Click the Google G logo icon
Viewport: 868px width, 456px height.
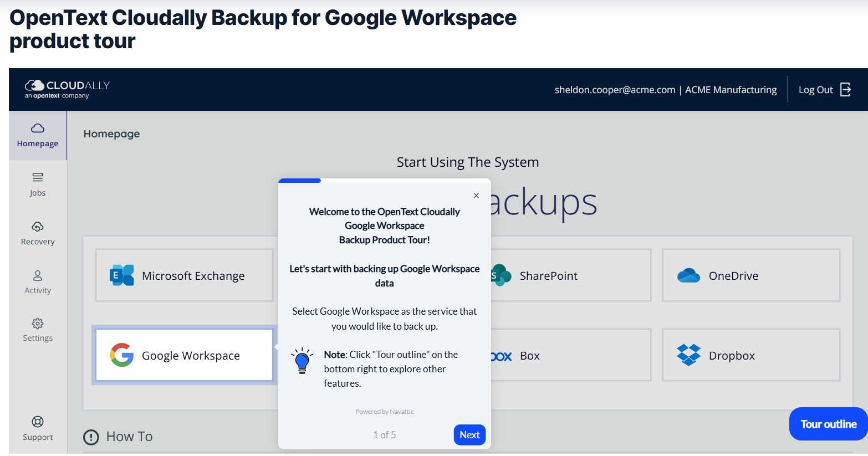coord(122,355)
